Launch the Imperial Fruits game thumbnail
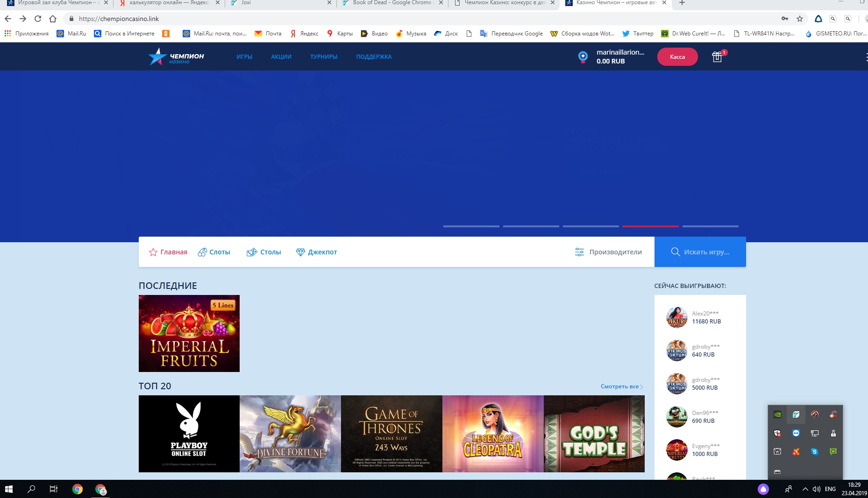The image size is (868, 498). pyautogui.click(x=189, y=333)
